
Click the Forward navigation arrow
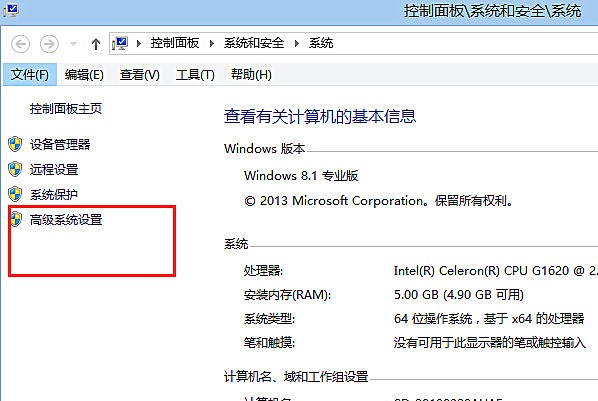49,44
